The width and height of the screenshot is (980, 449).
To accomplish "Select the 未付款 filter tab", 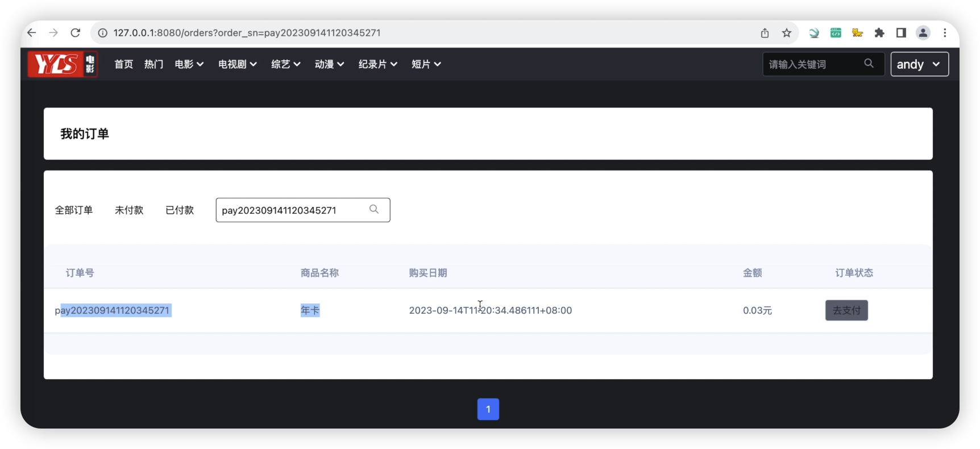I will [129, 210].
